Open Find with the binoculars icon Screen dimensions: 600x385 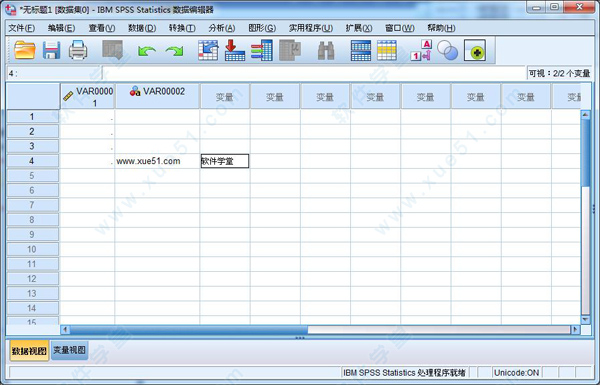tap(326, 51)
